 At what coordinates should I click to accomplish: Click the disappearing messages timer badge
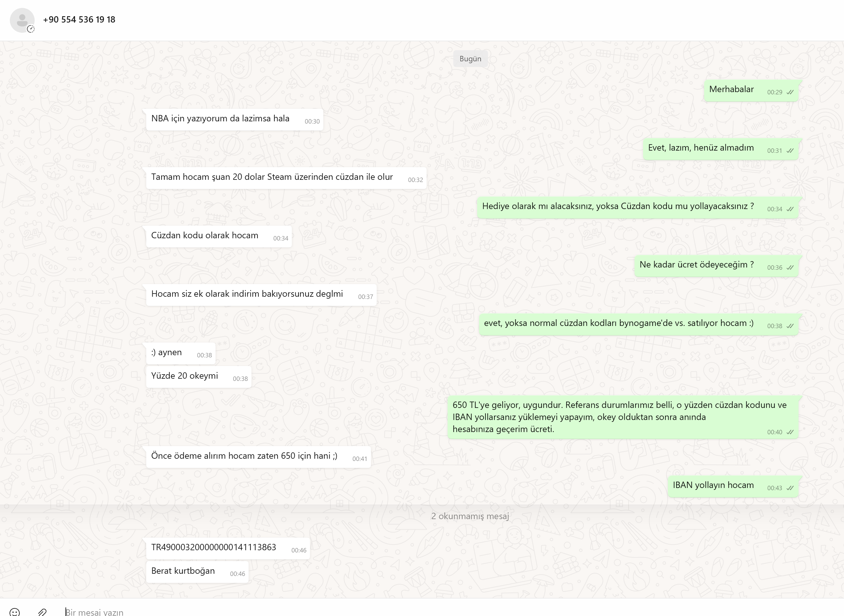coord(31,29)
